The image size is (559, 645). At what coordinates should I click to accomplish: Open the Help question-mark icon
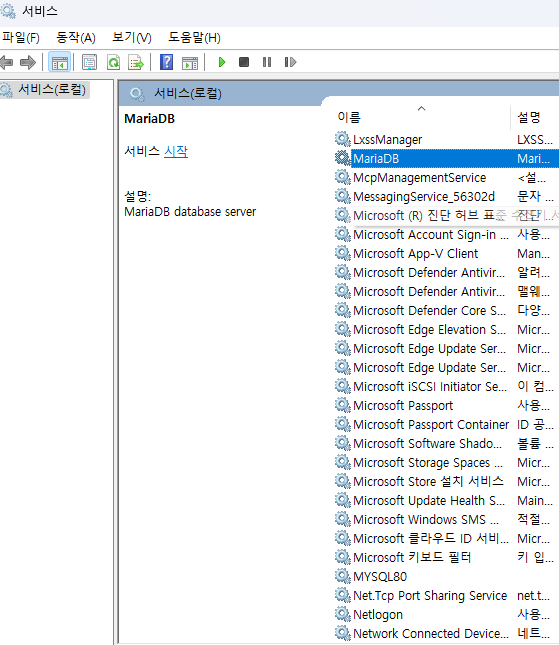tap(166, 63)
